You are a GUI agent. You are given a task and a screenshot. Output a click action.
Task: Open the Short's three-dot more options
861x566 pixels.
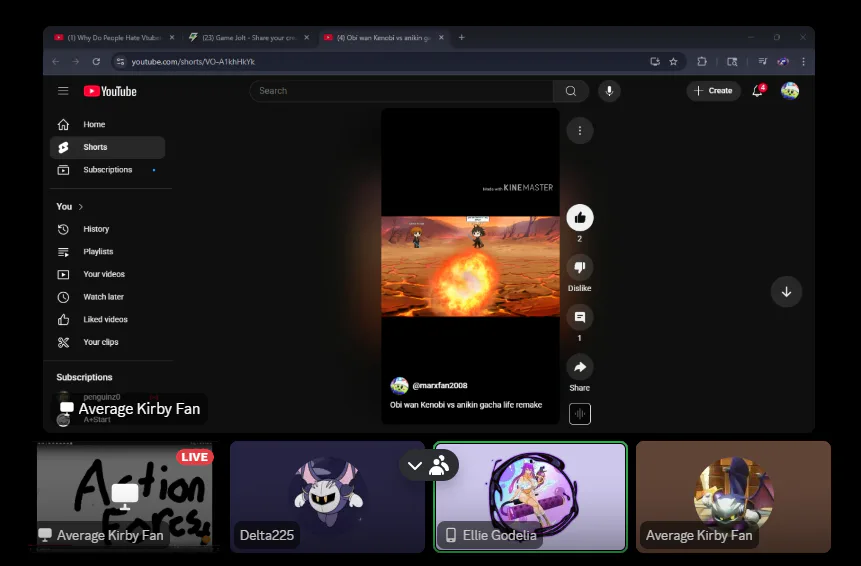pyautogui.click(x=580, y=131)
